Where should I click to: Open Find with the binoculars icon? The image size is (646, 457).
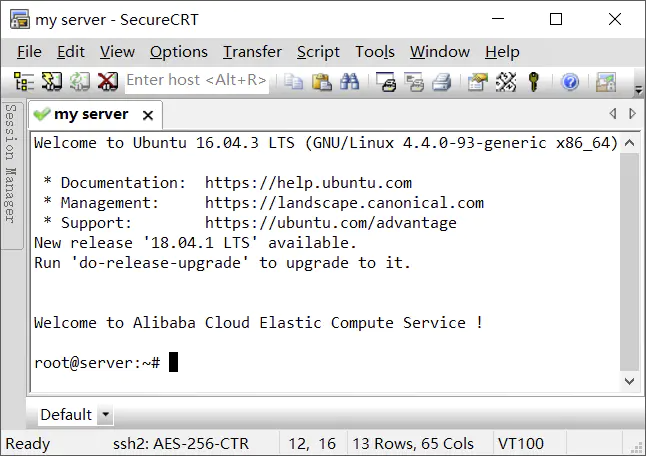coord(349,81)
